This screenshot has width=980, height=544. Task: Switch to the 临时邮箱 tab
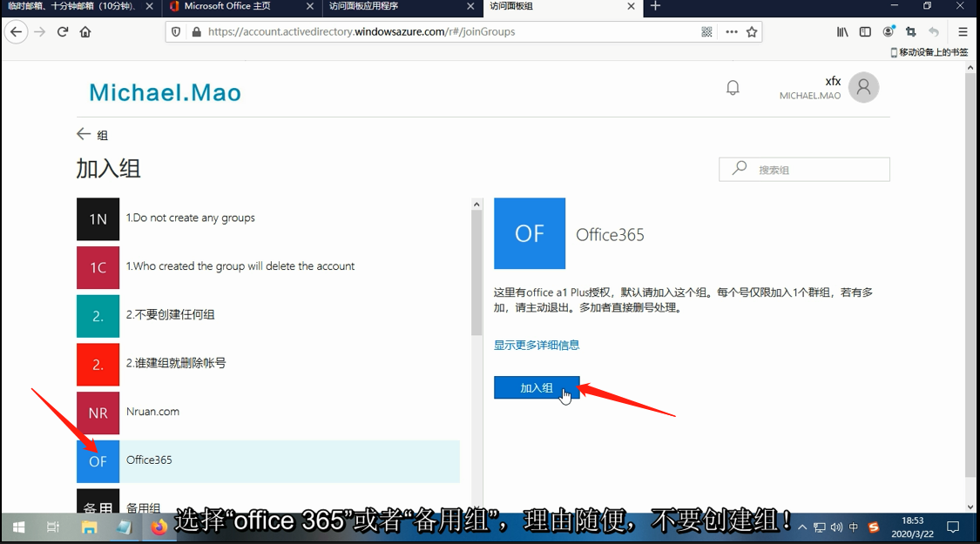coord(71,6)
